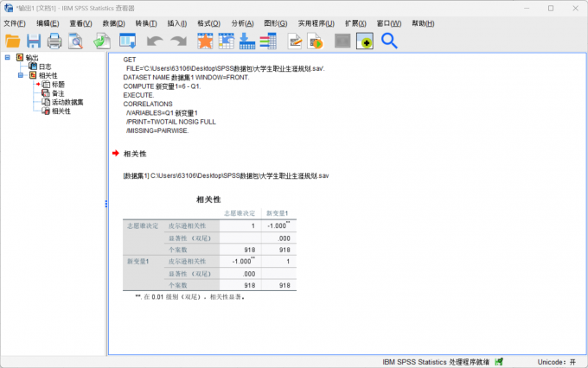Click the Go to Data star icon
This screenshot has width=588, height=368.
[x=205, y=41]
